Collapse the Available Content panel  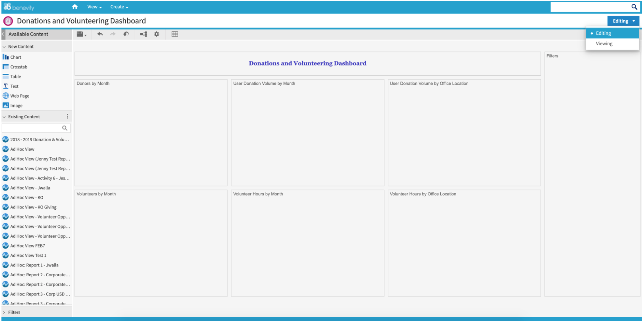[3, 34]
